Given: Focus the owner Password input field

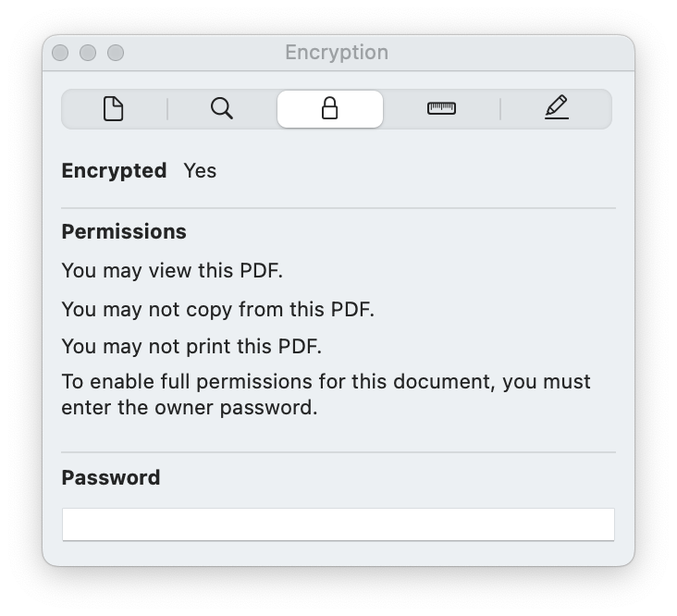Looking at the screenshot, I should tap(338, 524).
